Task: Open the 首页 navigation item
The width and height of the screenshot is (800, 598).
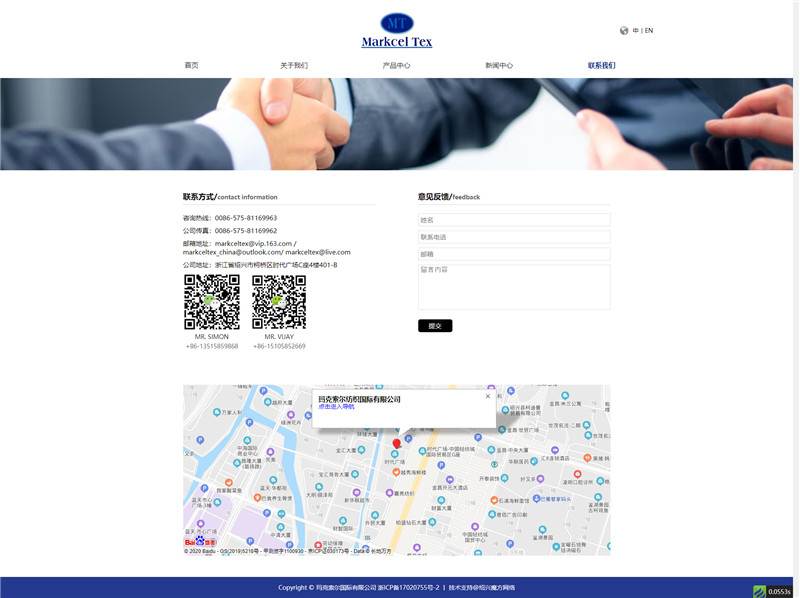Action: click(190, 64)
